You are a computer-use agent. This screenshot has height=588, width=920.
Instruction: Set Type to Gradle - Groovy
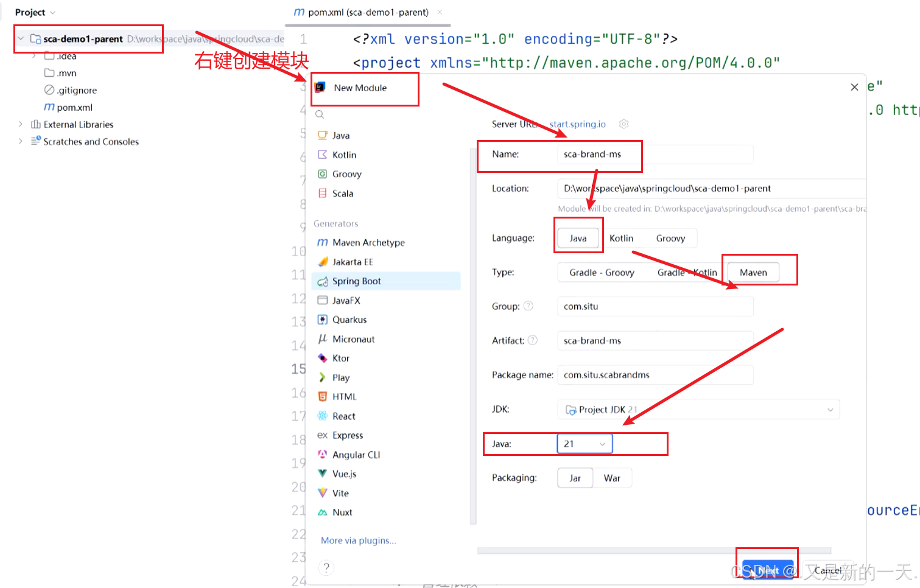pyautogui.click(x=602, y=272)
